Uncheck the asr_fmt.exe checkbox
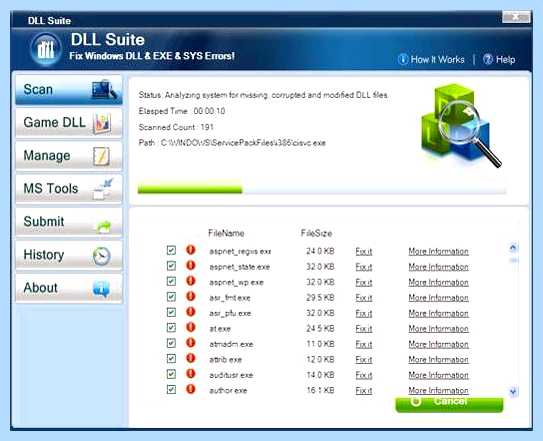 point(171,297)
